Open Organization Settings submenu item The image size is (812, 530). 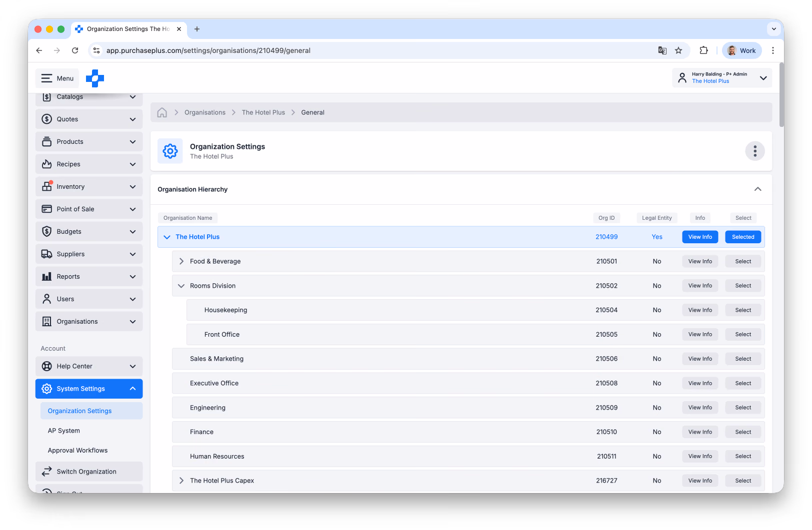[x=91, y=411]
